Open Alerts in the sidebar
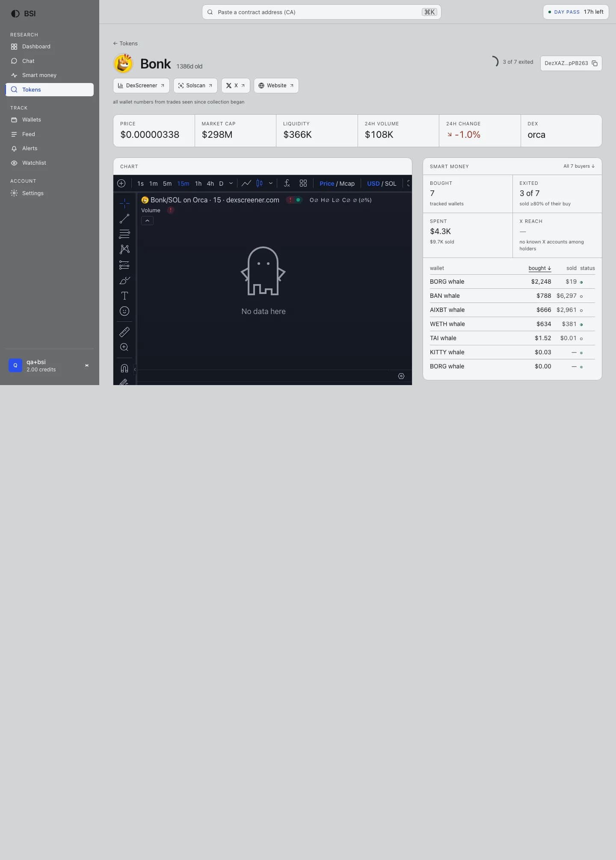The height and width of the screenshot is (860, 616). point(50,148)
